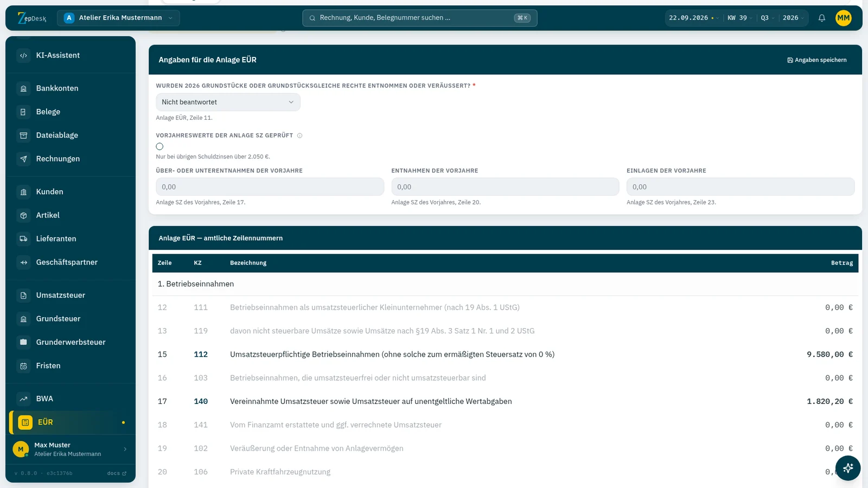Click the Geschäftspartner arrows icon

23,262
